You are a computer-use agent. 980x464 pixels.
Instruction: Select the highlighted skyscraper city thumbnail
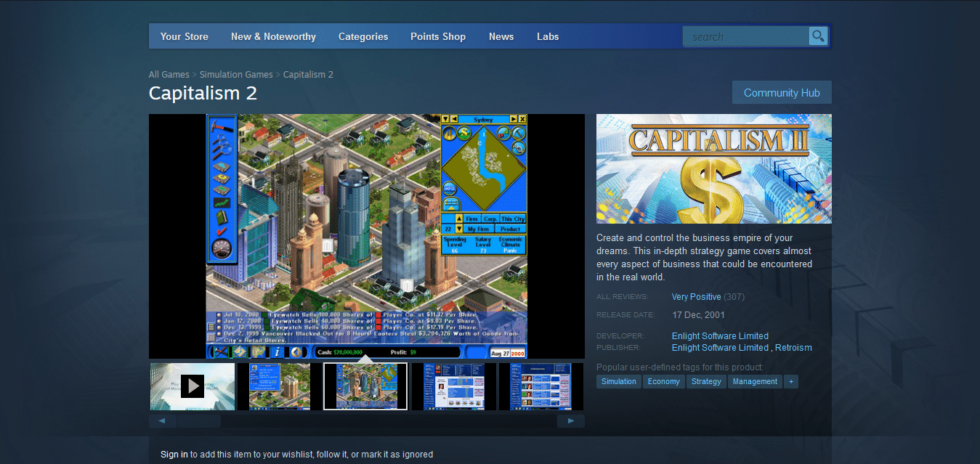click(365, 386)
